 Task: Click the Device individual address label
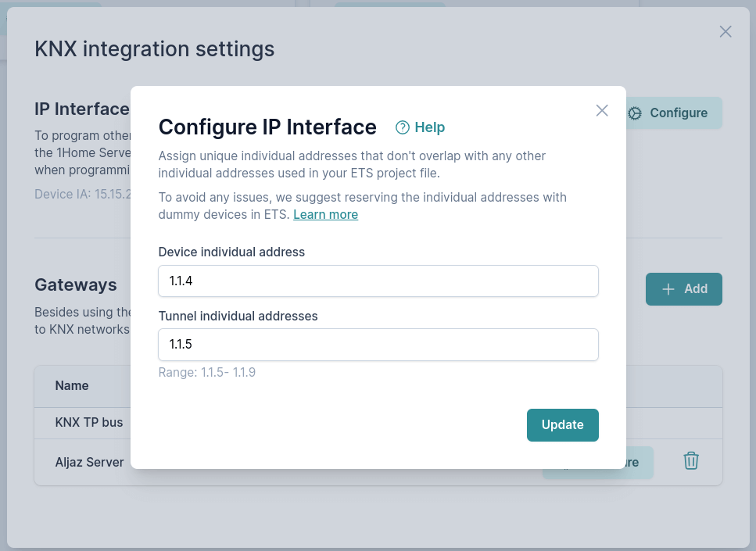231,252
